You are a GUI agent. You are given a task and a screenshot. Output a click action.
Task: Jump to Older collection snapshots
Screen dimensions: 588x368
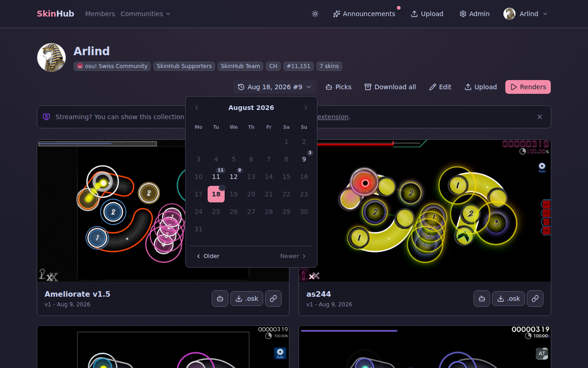click(208, 256)
